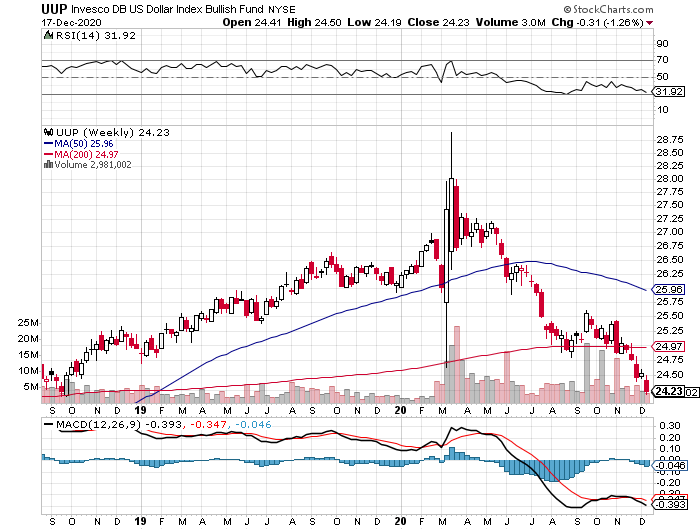Image resolution: width=700 pixels, height=530 pixels.
Task: Click the UUP ticker symbol in the title
Action: [54, 9]
